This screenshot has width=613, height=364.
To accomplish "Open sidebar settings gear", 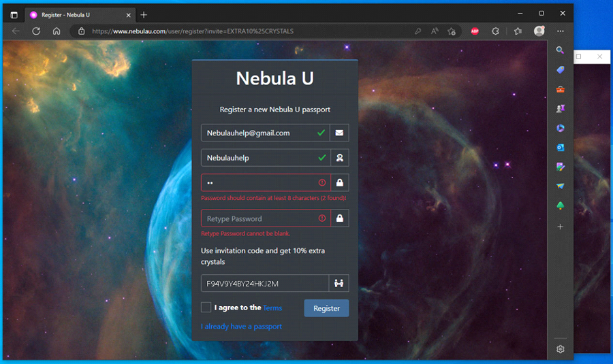I will [561, 349].
